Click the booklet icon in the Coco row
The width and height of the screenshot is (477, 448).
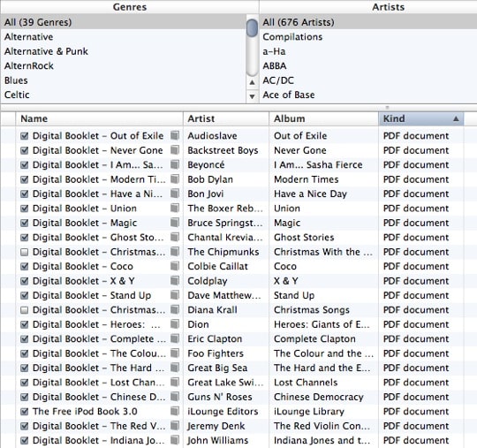pos(175,266)
